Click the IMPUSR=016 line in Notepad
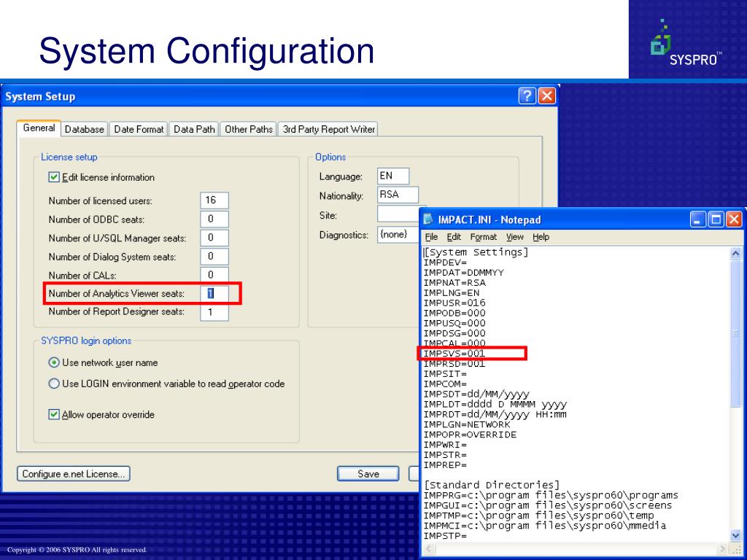This screenshot has height=560, width=747. coord(454,303)
